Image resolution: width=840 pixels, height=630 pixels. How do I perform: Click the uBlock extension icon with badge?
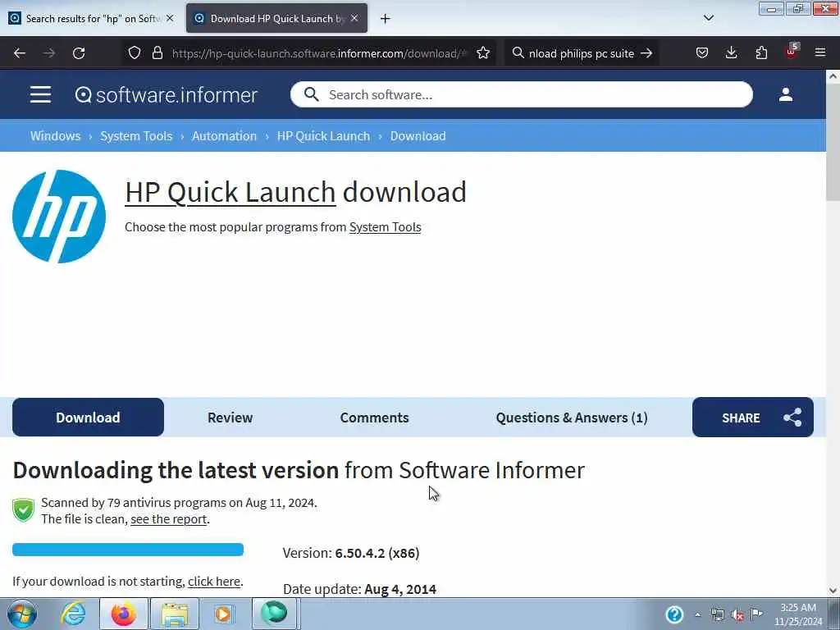(792, 52)
